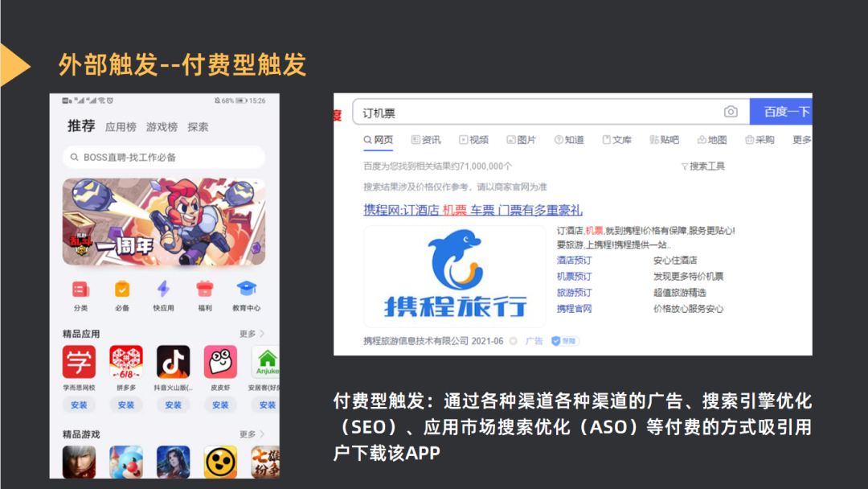Viewport: 868px width, 489px height.
Task: Open the 福利 gift icon
Action: click(x=205, y=289)
